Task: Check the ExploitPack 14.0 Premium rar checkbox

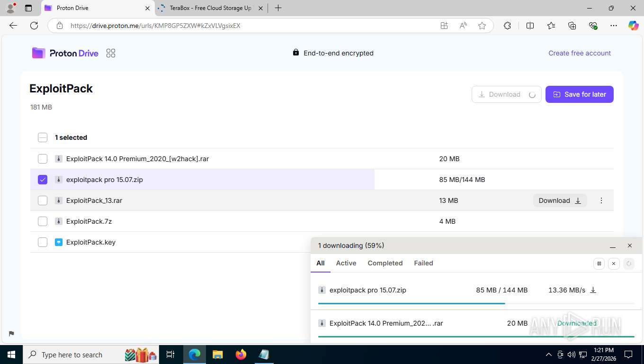Action: click(x=43, y=159)
